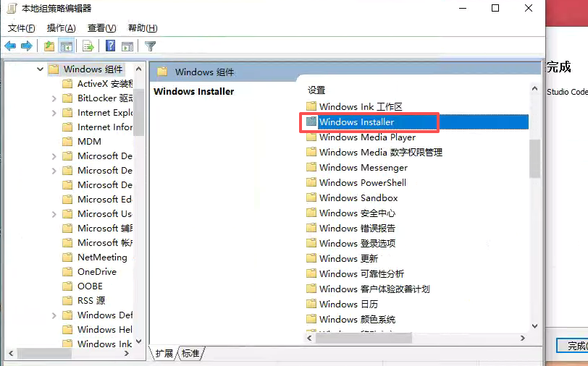The height and width of the screenshot is (366, 588).
Task: Open the 查看(V) menu
Action: pos(101,28)
